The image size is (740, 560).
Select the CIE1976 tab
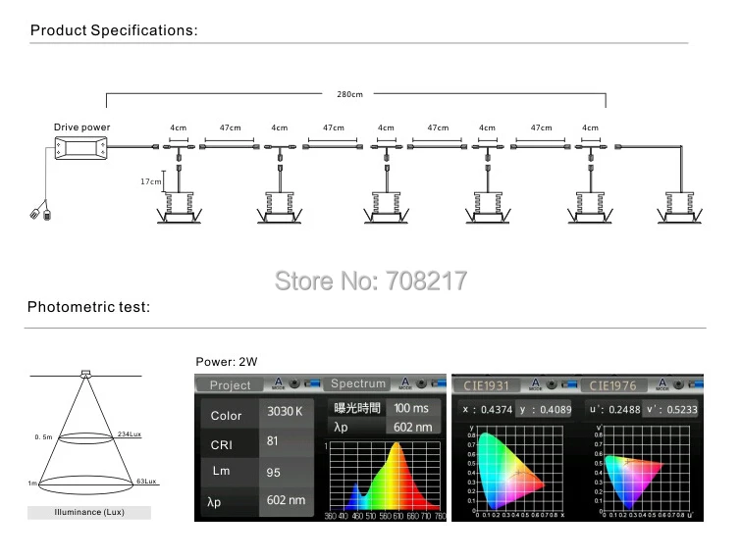(612, 385)
